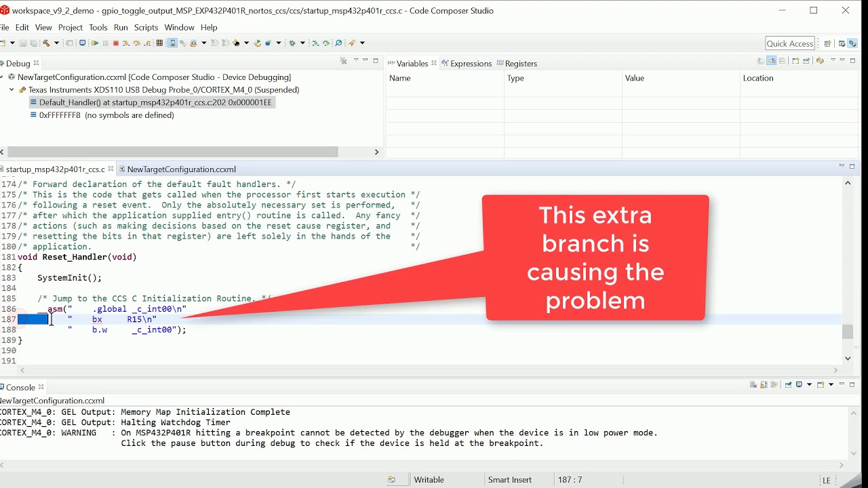868x488 pixels.
Task: Click the Open Perspective icon
Action: pos(827,43)
